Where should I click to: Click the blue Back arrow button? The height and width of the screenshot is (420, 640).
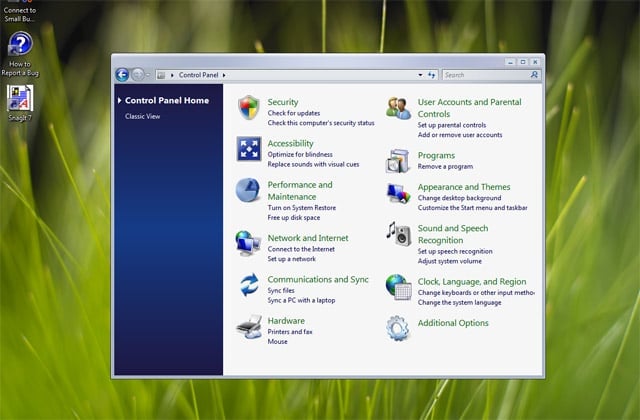point(122,75)
